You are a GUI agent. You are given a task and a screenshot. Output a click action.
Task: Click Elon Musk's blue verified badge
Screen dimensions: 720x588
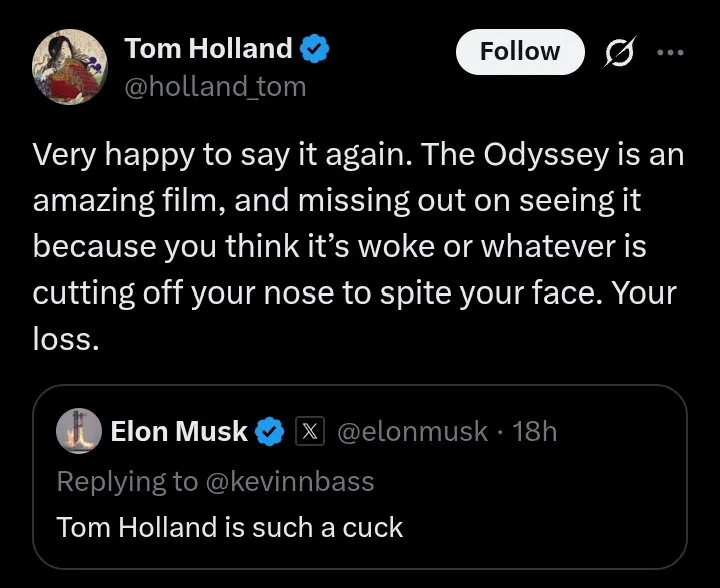point(270,431)
